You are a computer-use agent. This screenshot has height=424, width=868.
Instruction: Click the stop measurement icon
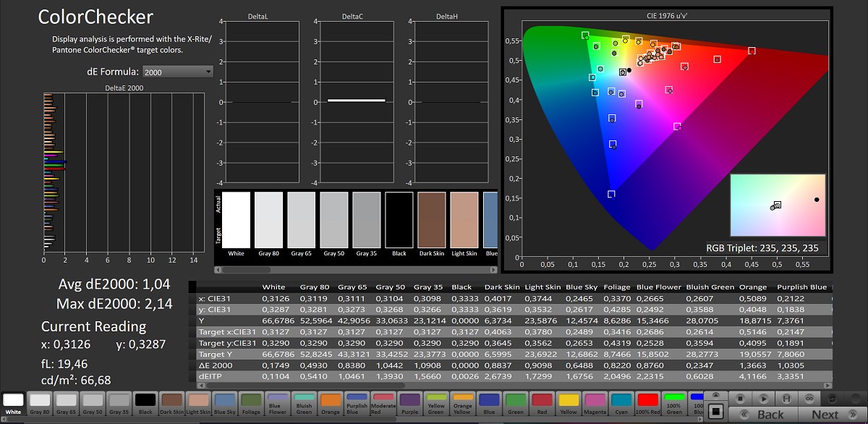(x=740, y=398)
